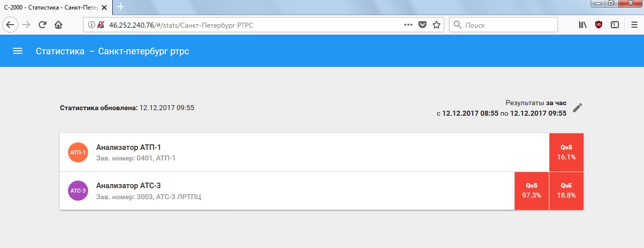Open the red QoE 18.8% tile

click(x=566, y=191)
